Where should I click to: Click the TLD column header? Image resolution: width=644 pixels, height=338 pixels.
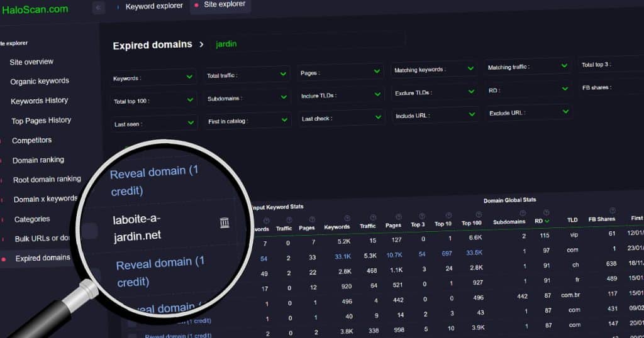point(572,221)
